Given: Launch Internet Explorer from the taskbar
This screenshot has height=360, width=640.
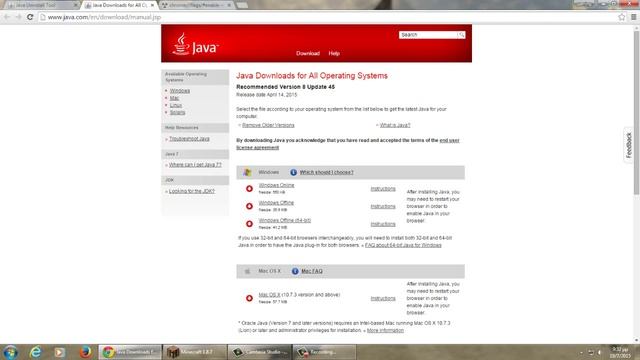Looking at the screenshot, I should (36, 352).
